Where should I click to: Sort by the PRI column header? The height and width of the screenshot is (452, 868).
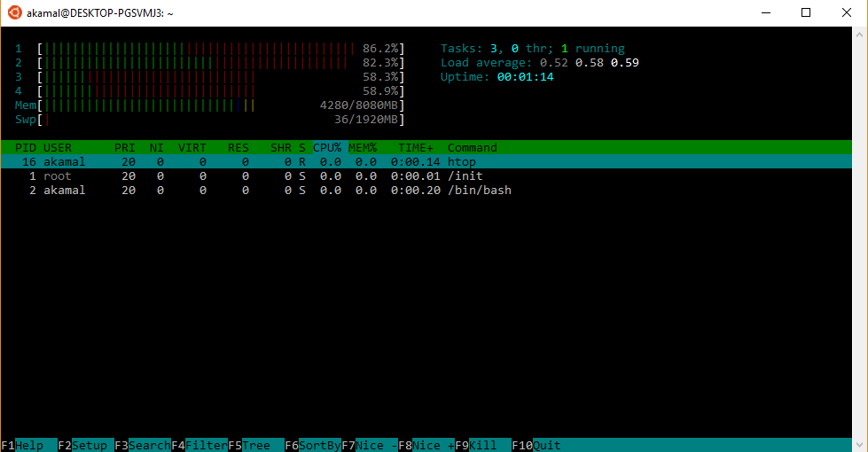tap(124, 148)
